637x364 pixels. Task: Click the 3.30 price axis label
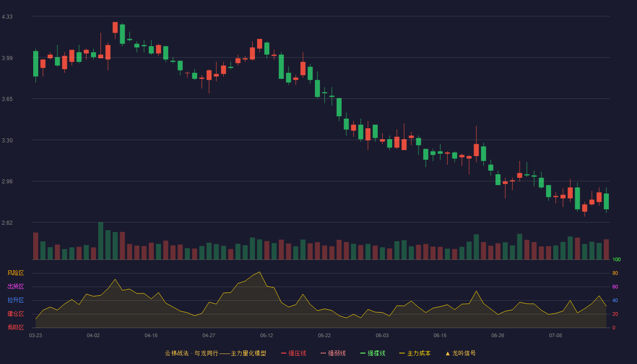7,141
